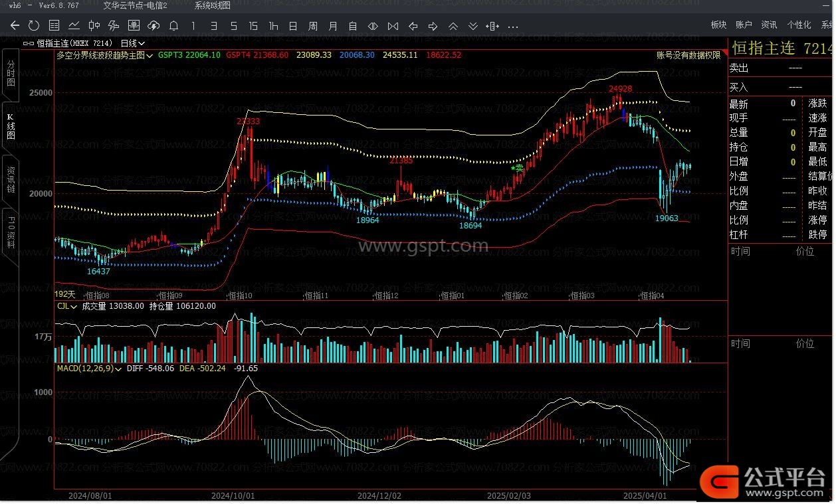Click the back arrow icon
This screenshot has width=836, height=504.
coord(15,26)
